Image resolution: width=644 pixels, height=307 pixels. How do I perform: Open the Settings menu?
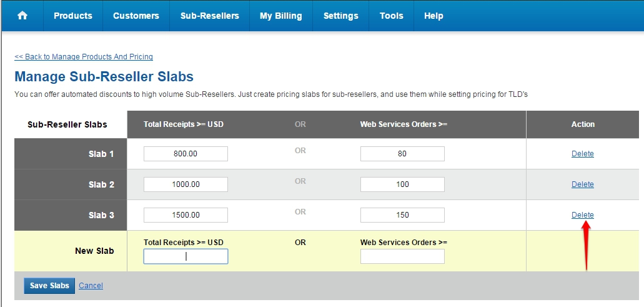[341, 16]
